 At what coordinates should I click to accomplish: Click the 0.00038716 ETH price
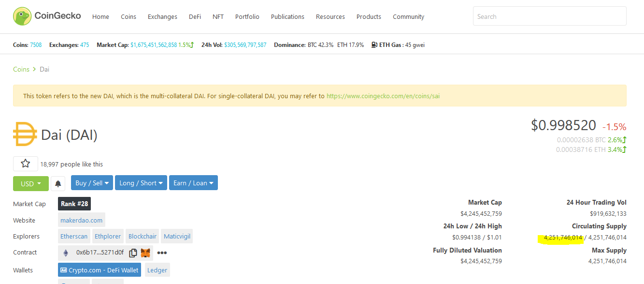pos(581,149)
